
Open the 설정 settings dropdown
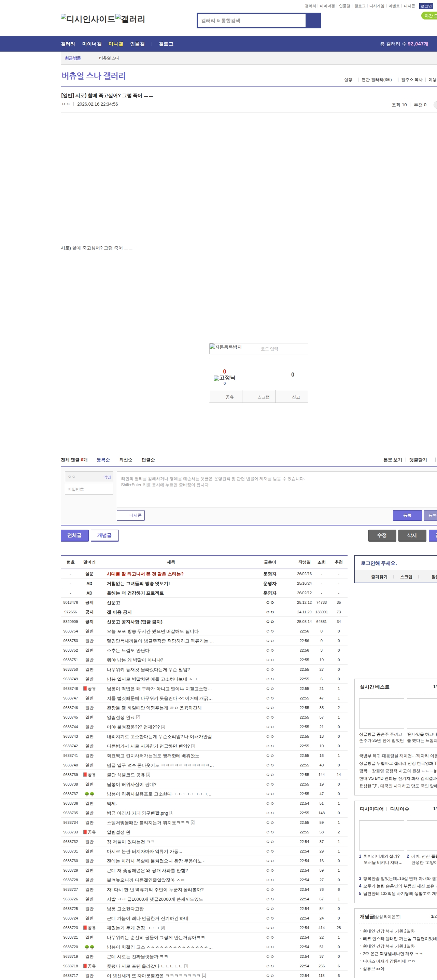click(348, 80)
